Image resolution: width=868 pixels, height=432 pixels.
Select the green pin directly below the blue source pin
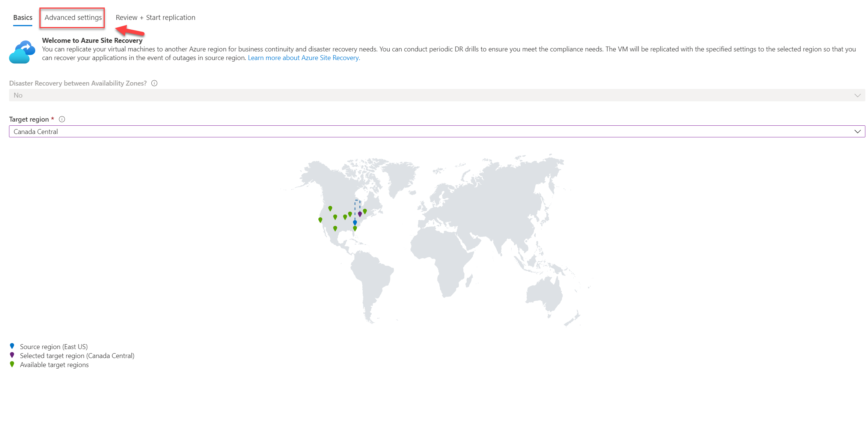tap(355, 228)
